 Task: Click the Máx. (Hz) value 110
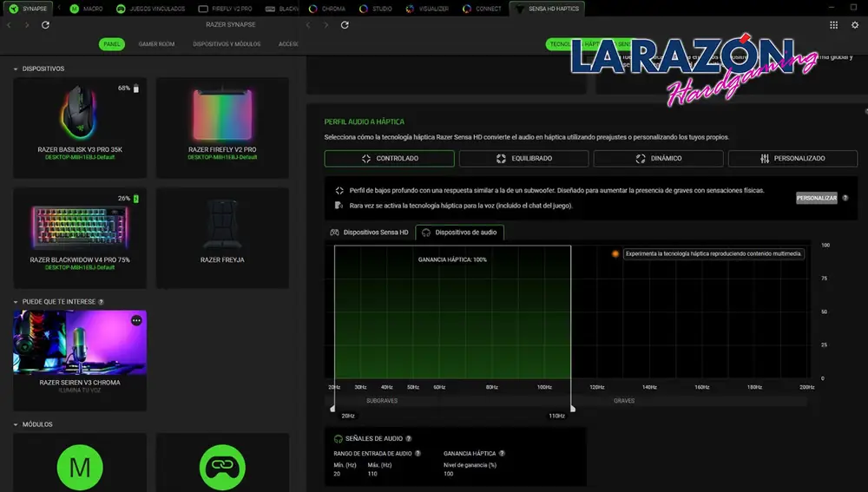372,475
